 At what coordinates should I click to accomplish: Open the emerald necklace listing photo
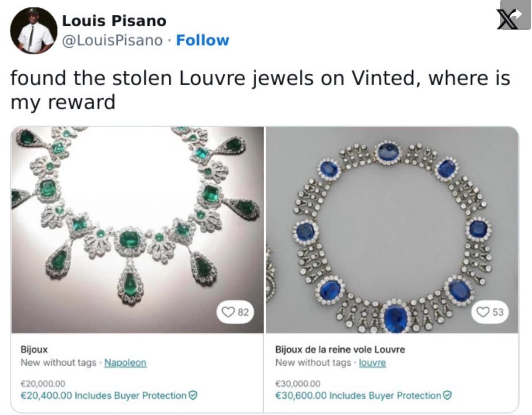pos(137,230)
